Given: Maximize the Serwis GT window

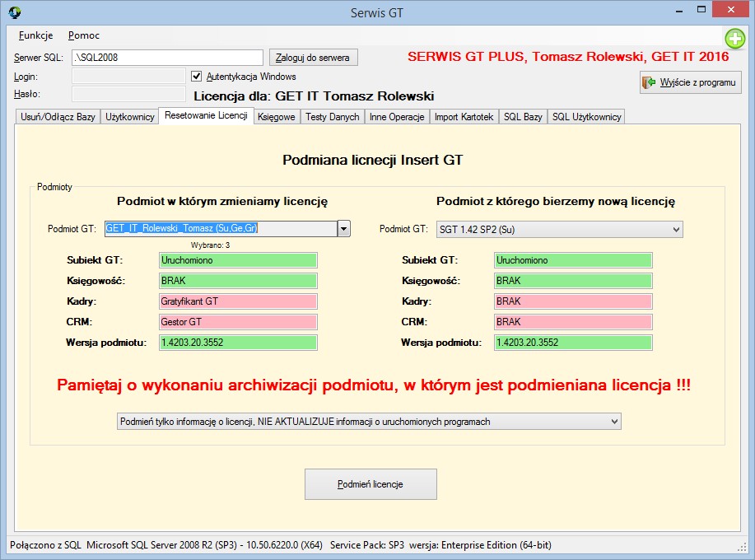Looking at the screenshot, I should coord(701,11).
